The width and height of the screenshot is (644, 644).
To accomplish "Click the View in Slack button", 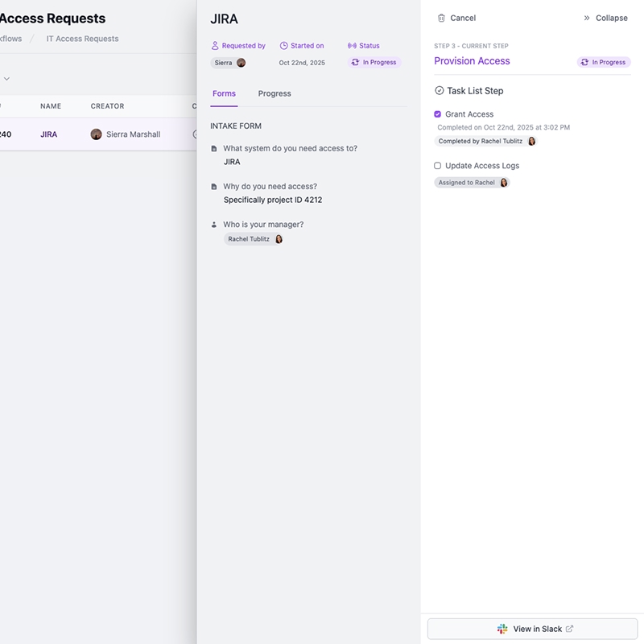I will [x=532, y=629].
